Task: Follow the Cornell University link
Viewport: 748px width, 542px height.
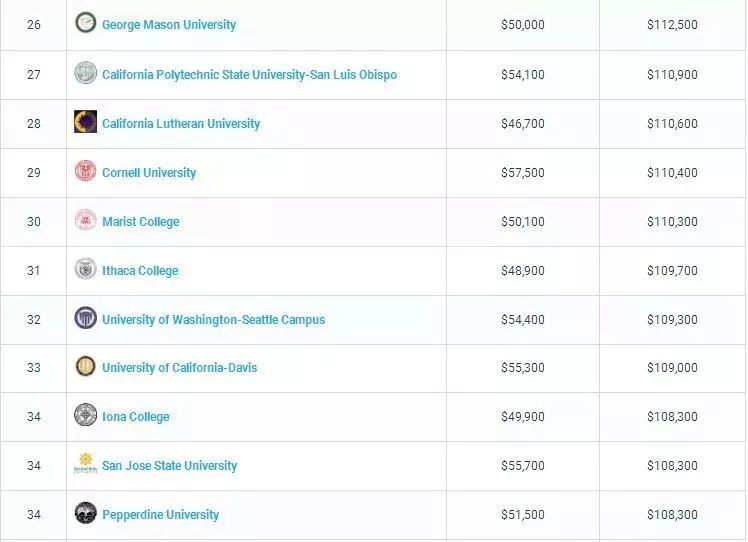Action: 149,173
